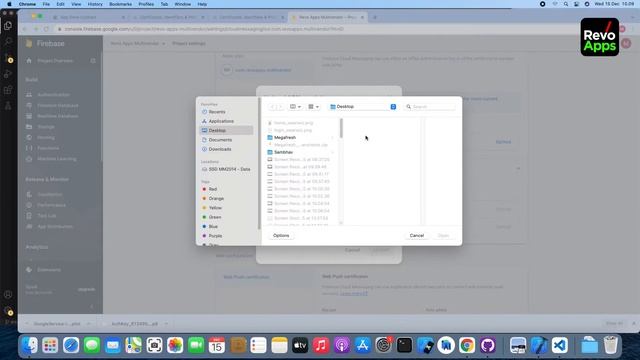Open Safari from the Dock
Screen dimensions: 640x360
tap(71, 346)
